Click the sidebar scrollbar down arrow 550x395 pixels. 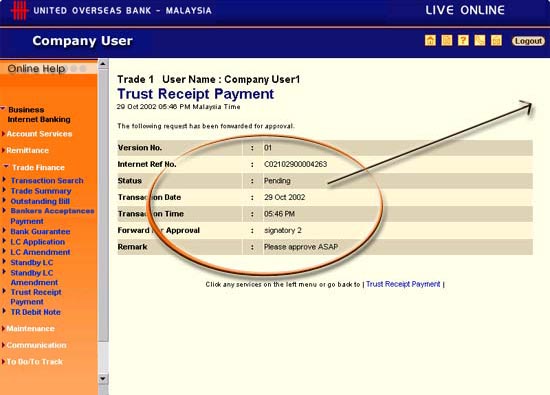tap(103, 379)
